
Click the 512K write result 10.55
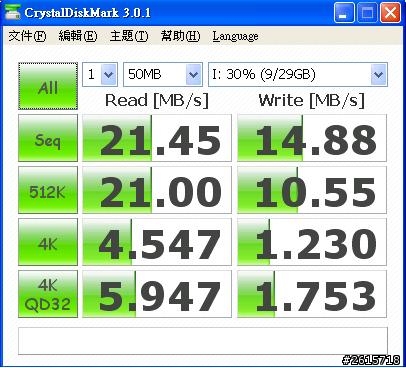coord(312,190)
